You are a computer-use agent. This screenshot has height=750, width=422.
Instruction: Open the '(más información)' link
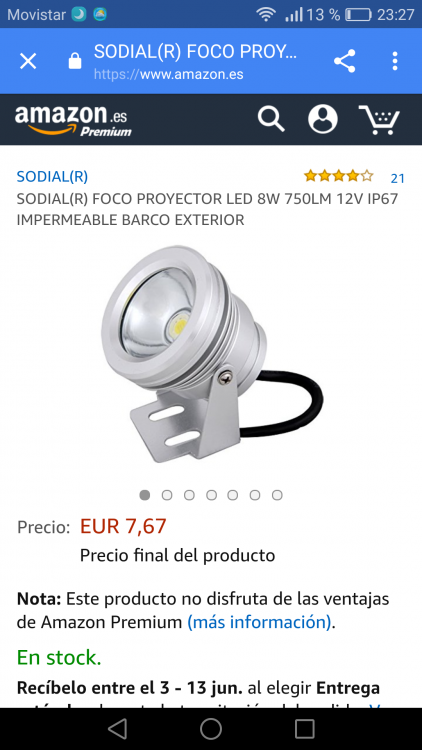259,622
